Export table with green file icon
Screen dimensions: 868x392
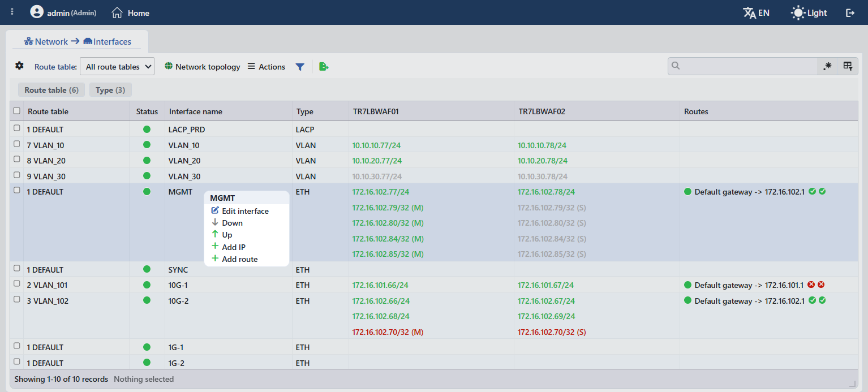[324, 67]
